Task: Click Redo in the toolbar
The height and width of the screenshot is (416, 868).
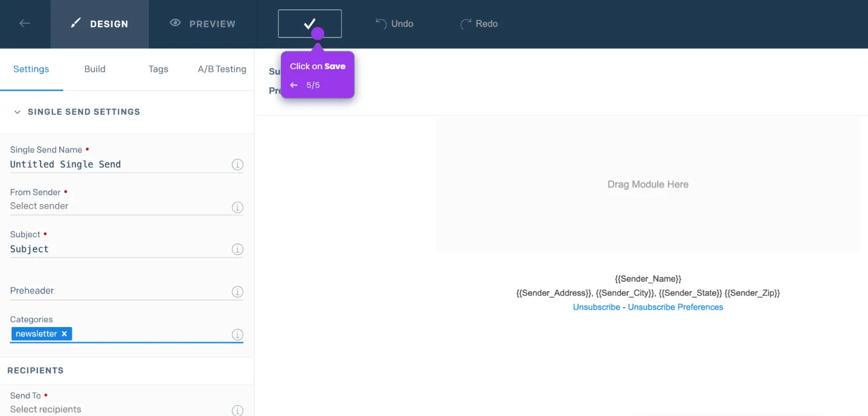Action: (x=479, y=23)
